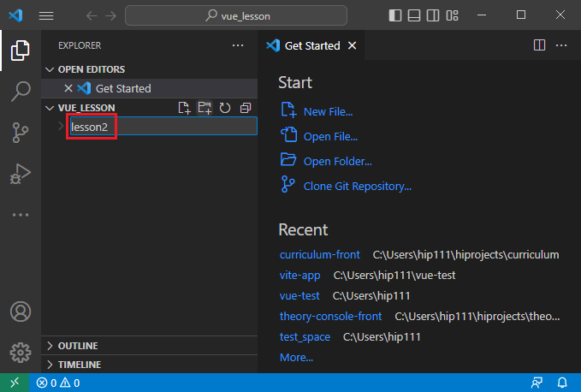
Task: Expand the new folder chevron beside lesson2
Action: (x=61, y=126)
